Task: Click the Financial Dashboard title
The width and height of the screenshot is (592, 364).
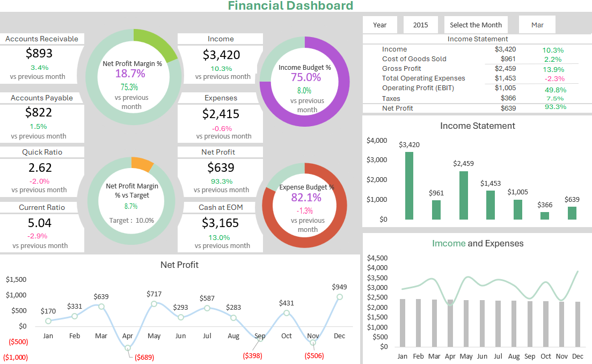Action: coord(290,6)
